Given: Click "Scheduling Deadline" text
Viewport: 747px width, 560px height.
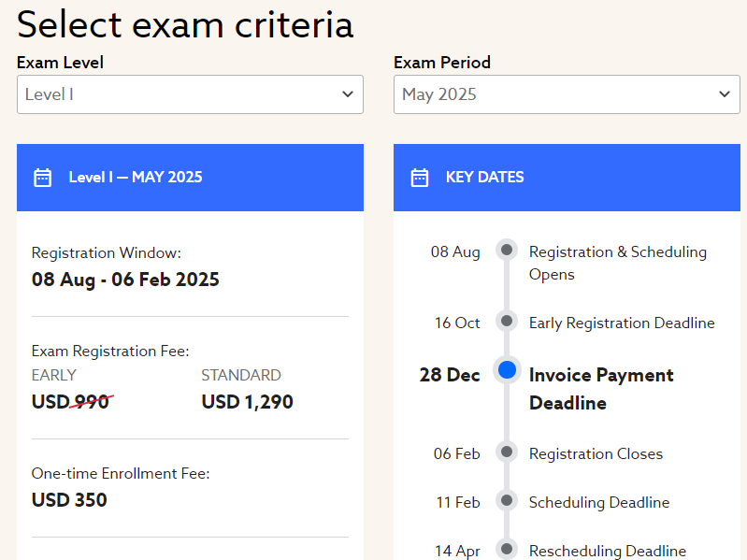Looking at the screenshot, I should (599, 502).
